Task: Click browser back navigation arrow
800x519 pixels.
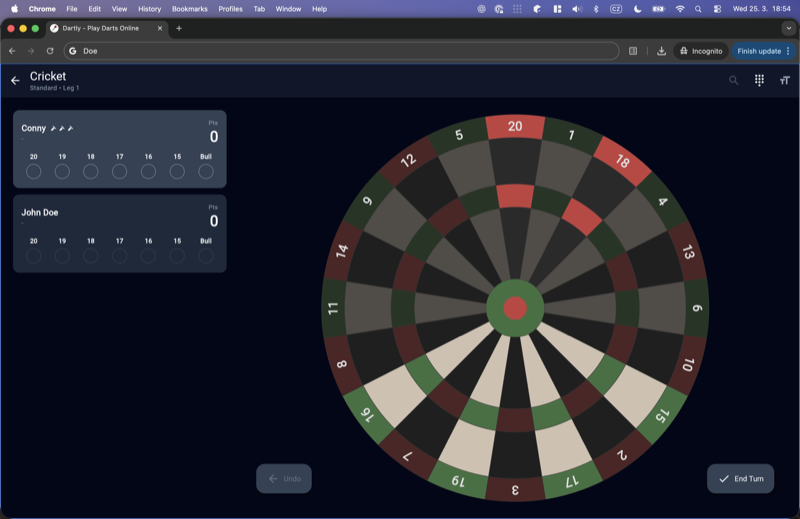Action: (x=12, y=51)
